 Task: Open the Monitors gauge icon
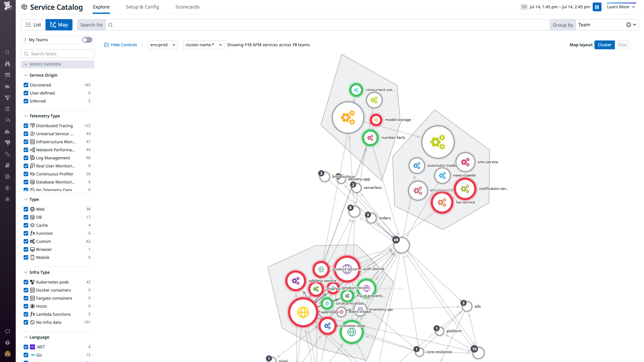click(7, 120)
